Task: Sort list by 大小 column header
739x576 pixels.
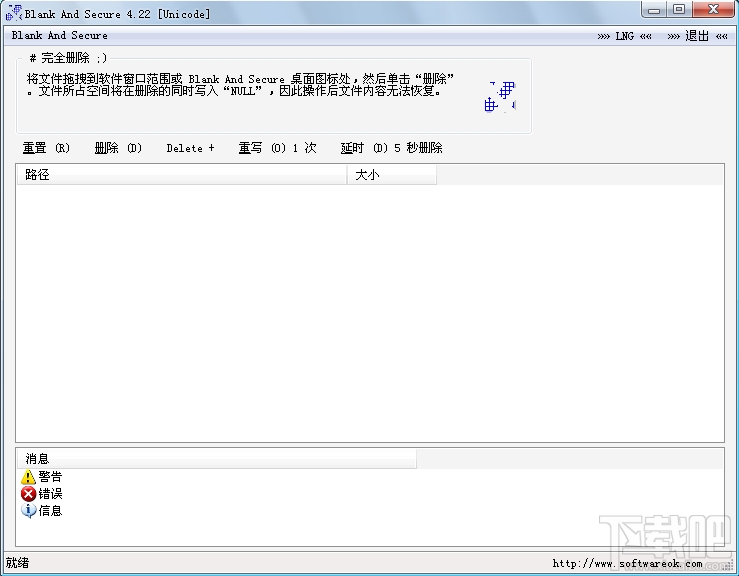Action: [x=392, y=174]
